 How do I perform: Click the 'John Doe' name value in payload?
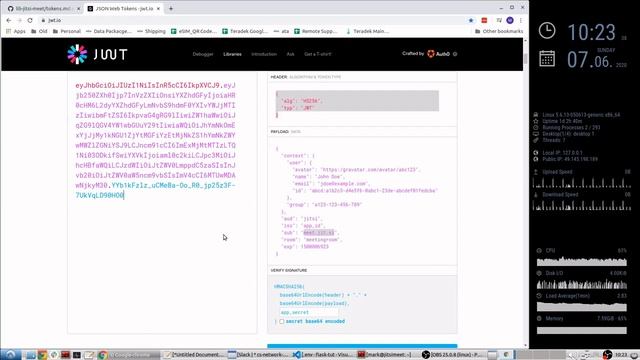tap(329, 176)
